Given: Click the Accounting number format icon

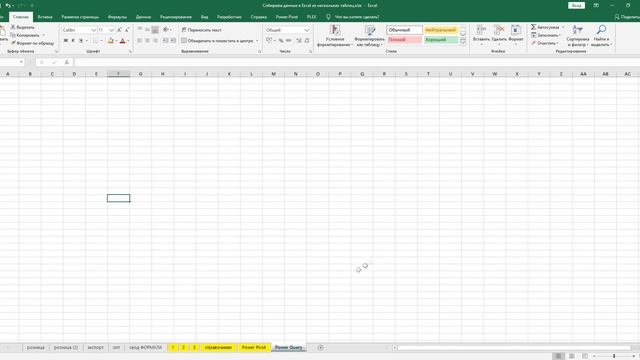Looking at the screenshot, I should point(269,40).
